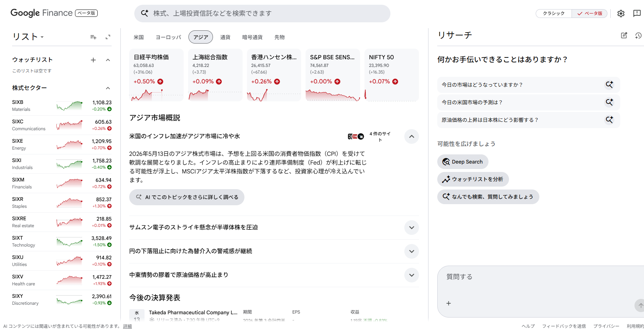Open the SIXB Materials sector row

[x=62, y=106]
